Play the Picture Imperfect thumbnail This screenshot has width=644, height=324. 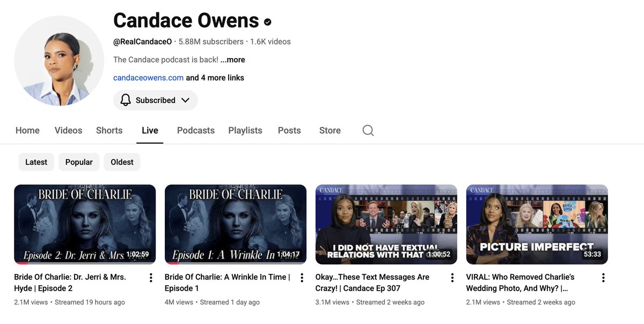[537, 225]
